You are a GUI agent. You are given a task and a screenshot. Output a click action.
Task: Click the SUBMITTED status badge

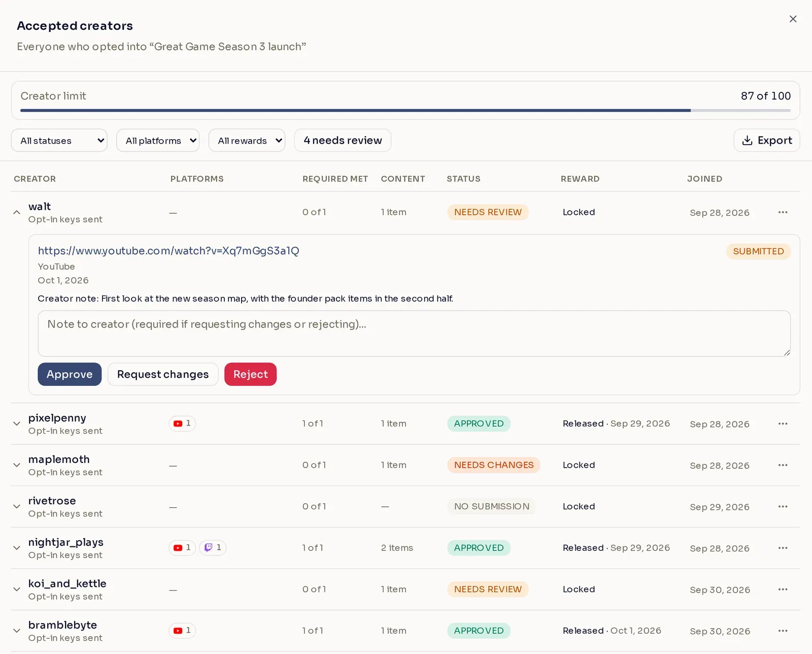pyautogui.click(x=758, y=251)
